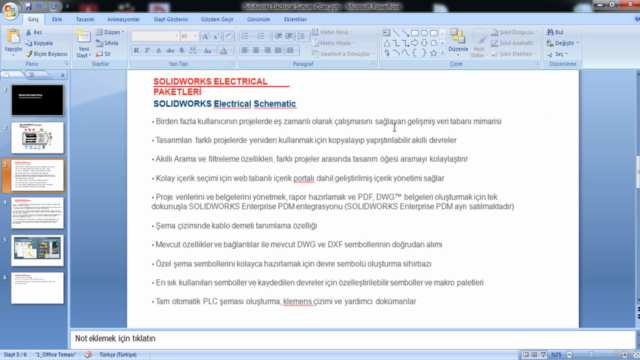This screenshot has height=360, width=640.
Task: Click the Türkçe (Türkiye) language indicator
Action: point(118,354)
